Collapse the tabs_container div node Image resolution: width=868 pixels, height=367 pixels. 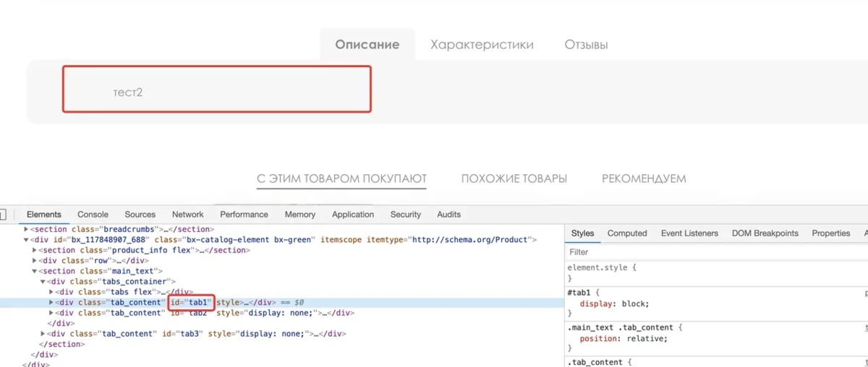click(43, 282)
